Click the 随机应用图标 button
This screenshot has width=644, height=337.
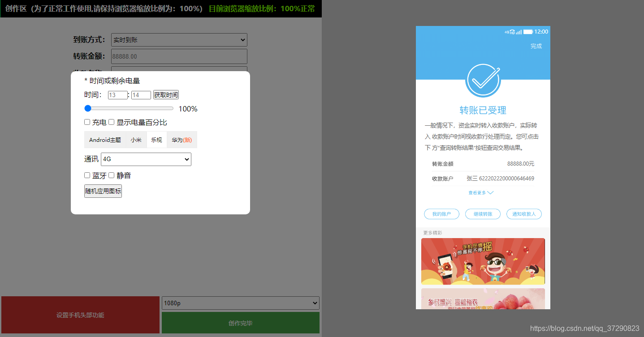103,191
